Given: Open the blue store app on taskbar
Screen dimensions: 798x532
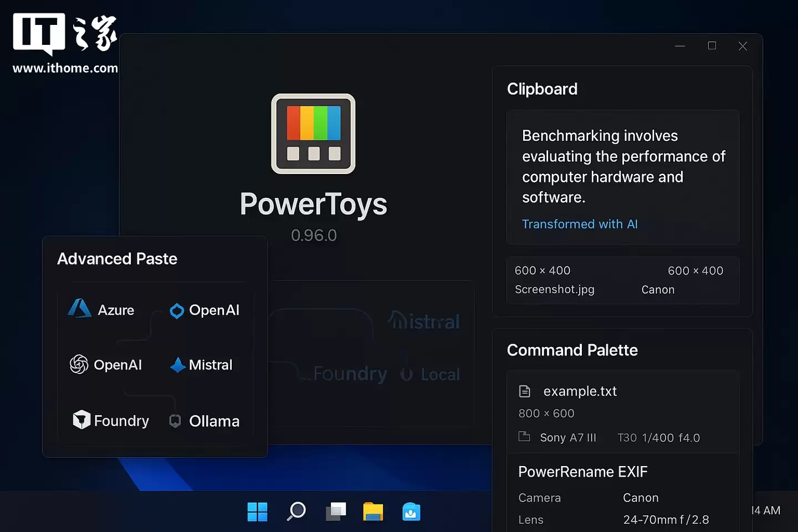Looking at the screenshot, I should click(411, 513).
